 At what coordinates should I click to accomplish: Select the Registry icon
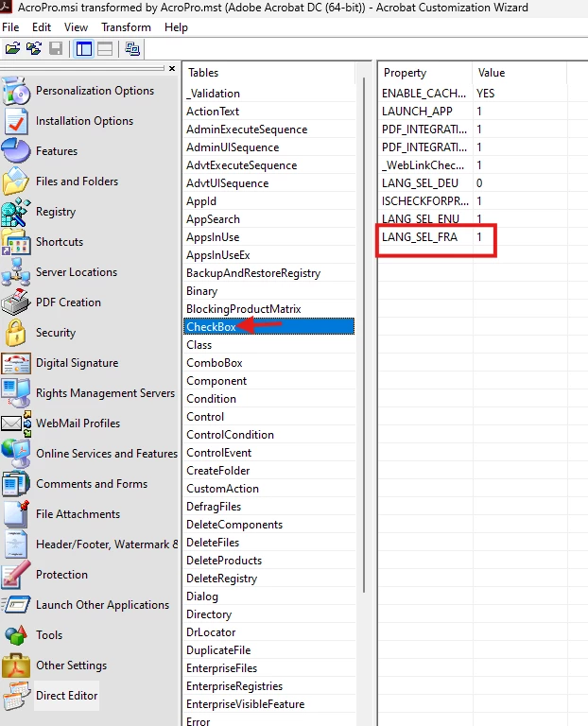16,212
